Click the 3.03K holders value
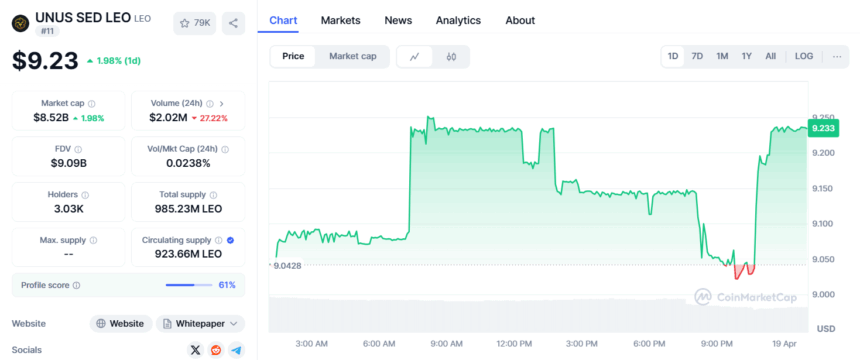This screenshot has height=360, width=860. [x=69, y=209]
